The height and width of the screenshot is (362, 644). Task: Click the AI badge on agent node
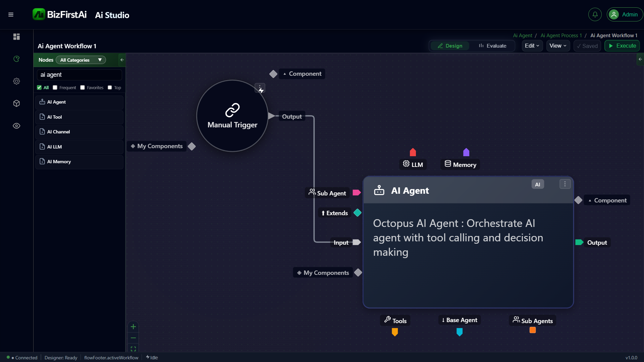[538, 184]
